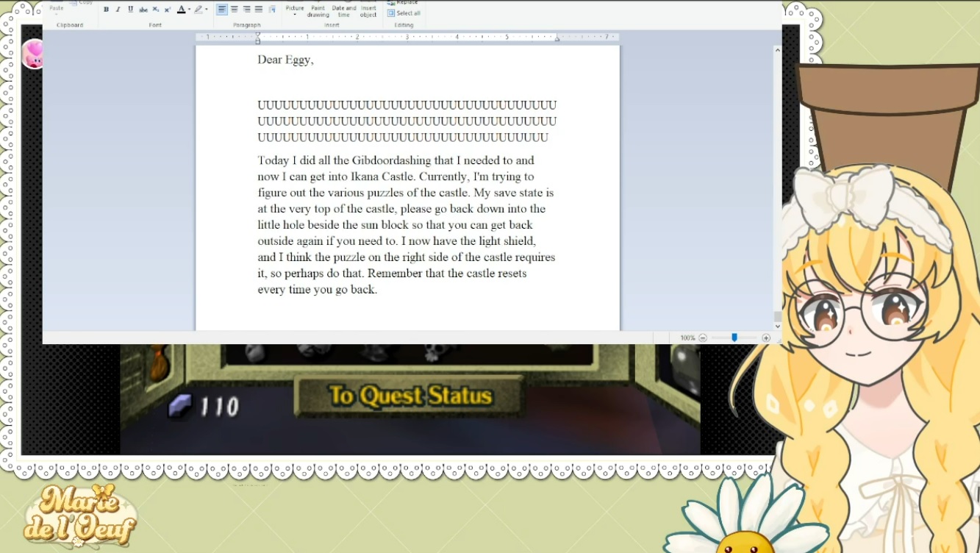This screenshot has width=980, height=553.
Task: Click the Replace button
Action: pyautogui.click(x=404, y=3)
